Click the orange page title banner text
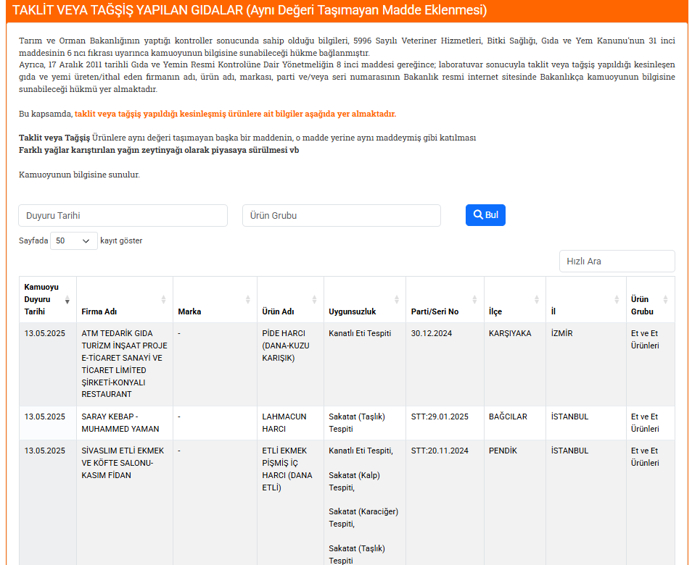Viewport: 700px width, 565px height. tap(250, 10)
